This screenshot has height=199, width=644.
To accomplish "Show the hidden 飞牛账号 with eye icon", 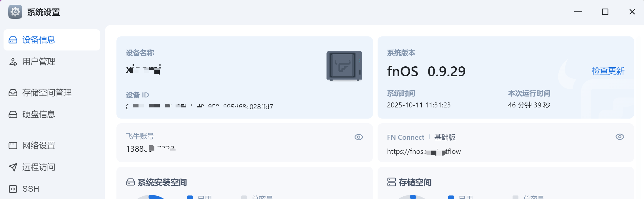I will [358, 137].
